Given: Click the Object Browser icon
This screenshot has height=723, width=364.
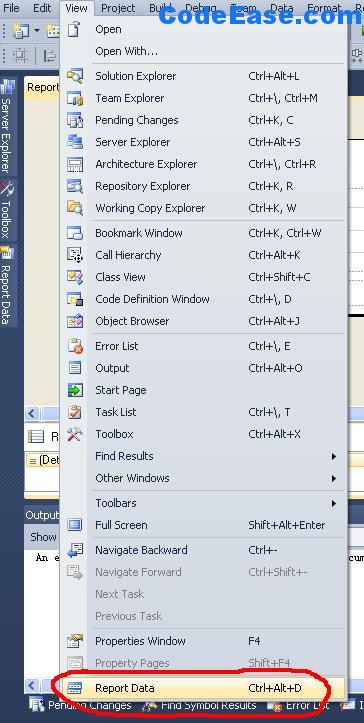Looking at the screenshot, I should click(75, 321).
